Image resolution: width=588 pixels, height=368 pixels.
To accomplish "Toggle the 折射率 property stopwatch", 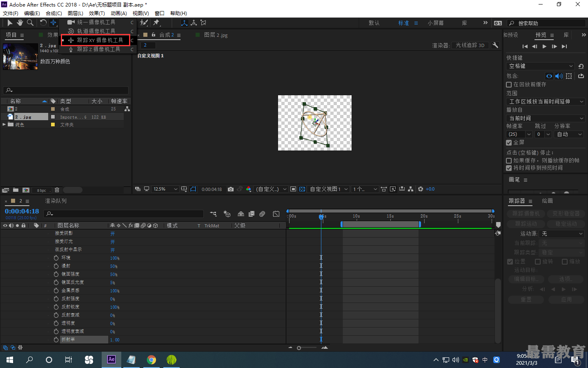I will point(56,339).
